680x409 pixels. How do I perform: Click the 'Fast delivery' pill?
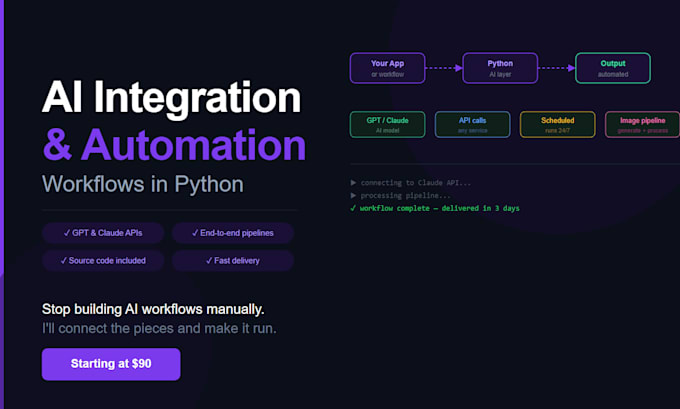pyautogui.click(x=233, y=261)
